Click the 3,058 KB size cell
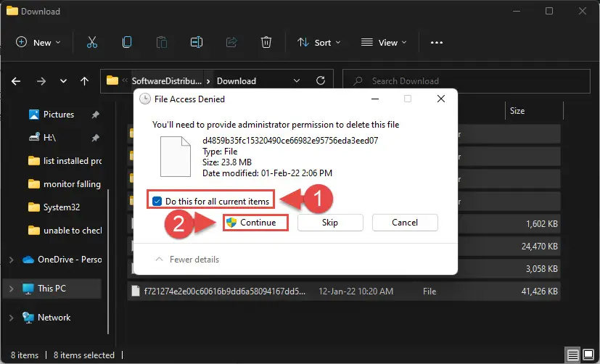 [x=541, y=269]
